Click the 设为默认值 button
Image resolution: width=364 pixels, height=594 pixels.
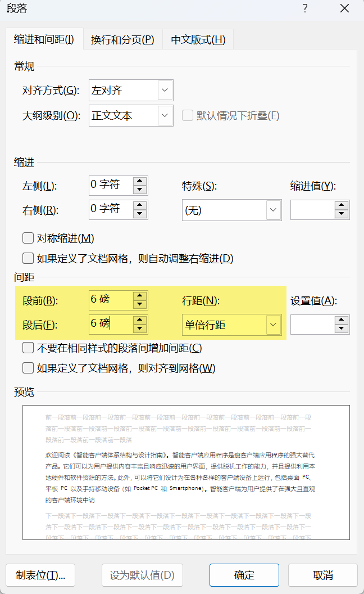pyautogui.click(x=142, y=575)
